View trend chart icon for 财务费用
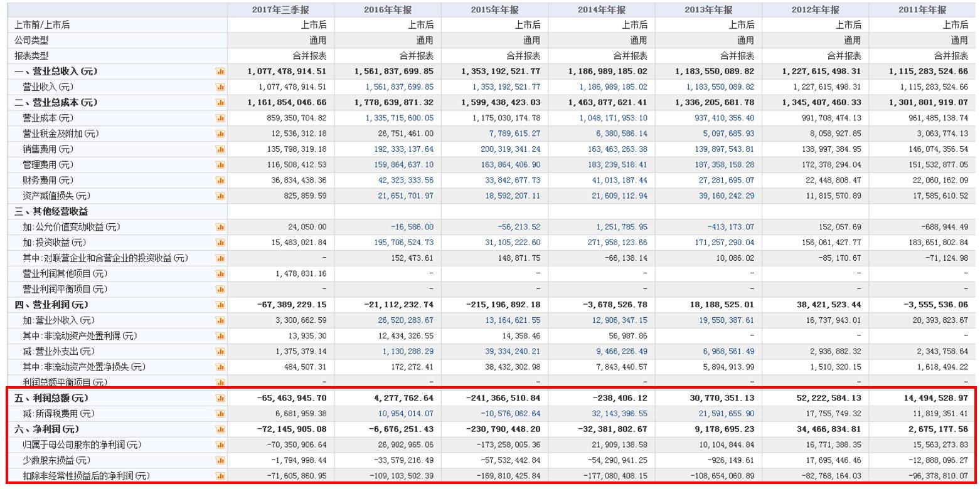Viewport: 980px width, 489px height. [x=220, y=181]
